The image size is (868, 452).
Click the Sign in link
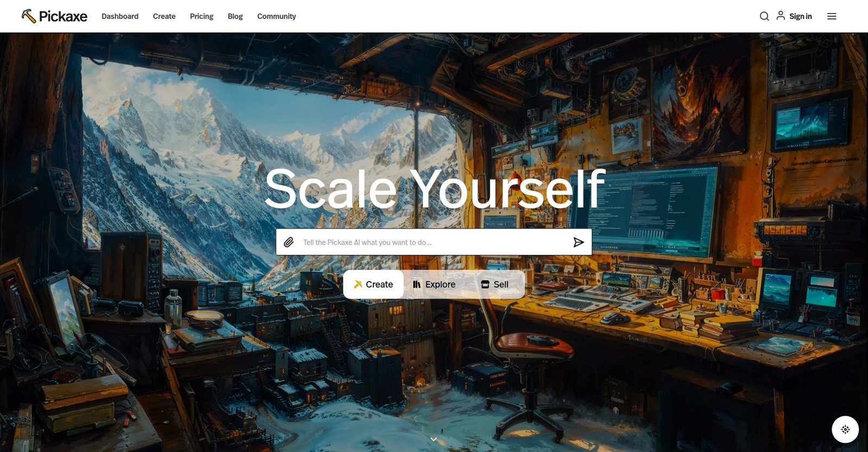pos(800,16)
